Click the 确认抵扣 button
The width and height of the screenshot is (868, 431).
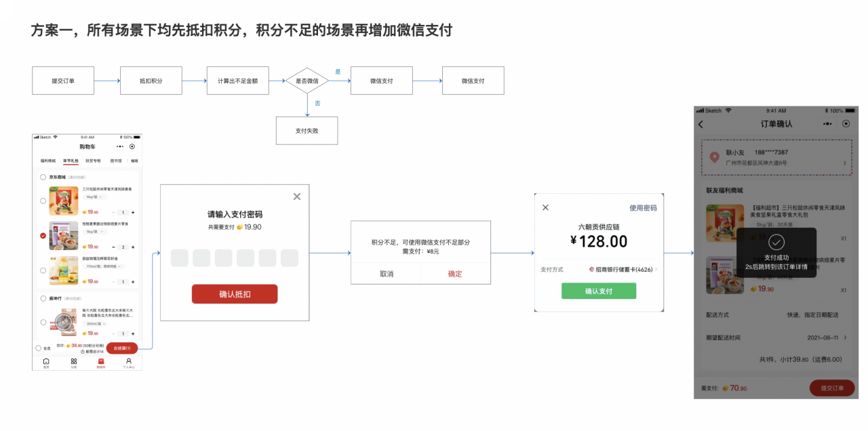(x=235, y=294)
